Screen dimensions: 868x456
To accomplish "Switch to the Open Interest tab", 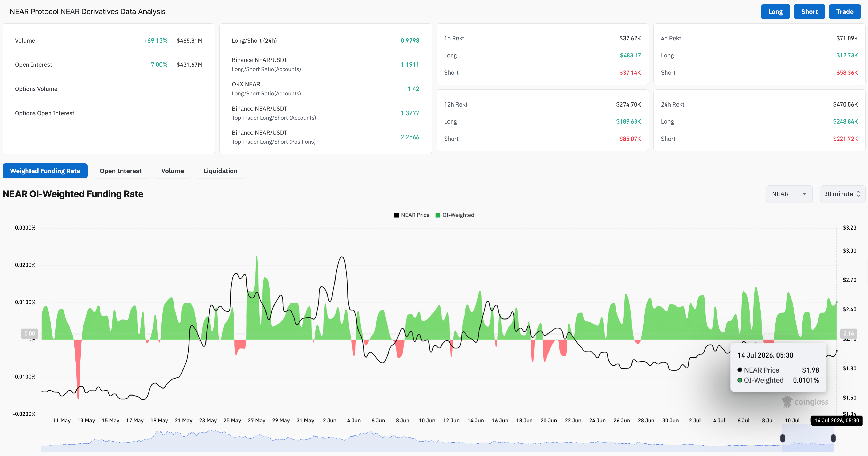I will pyautogui.click(x=121, y=171).
